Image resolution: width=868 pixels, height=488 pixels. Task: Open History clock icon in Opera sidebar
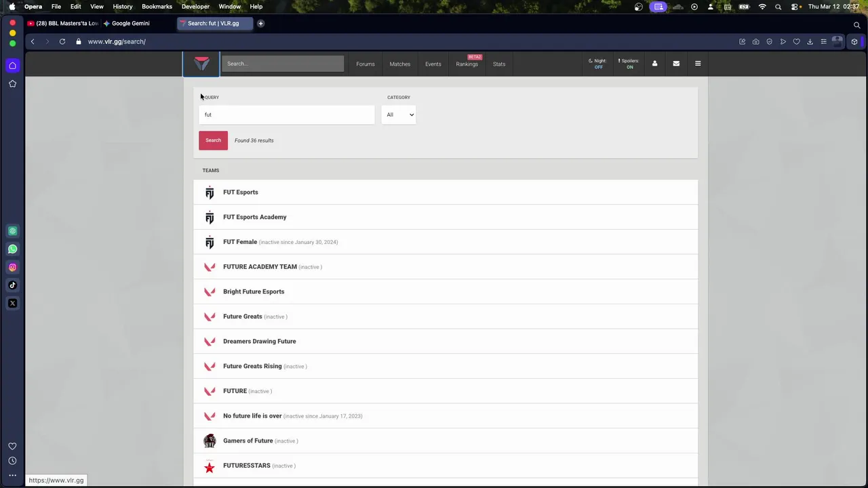(12, 461)
